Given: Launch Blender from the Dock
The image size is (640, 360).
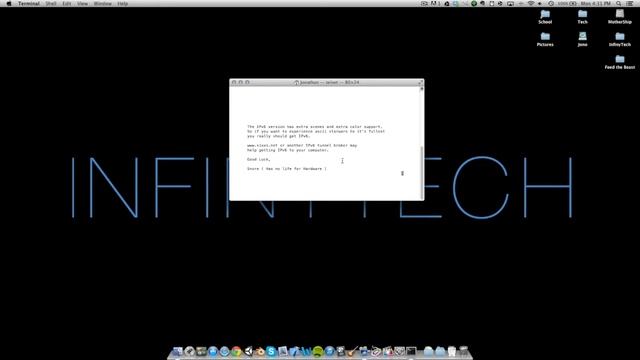Looking at the screenshot, I should pyautogui.click(x=260, y=351).
